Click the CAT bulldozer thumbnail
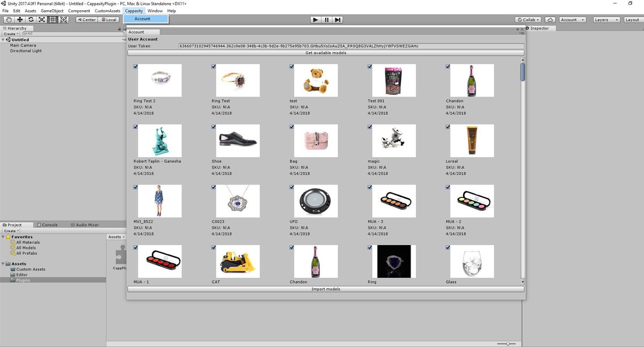The image size is (644, 347). pos(238,261)
